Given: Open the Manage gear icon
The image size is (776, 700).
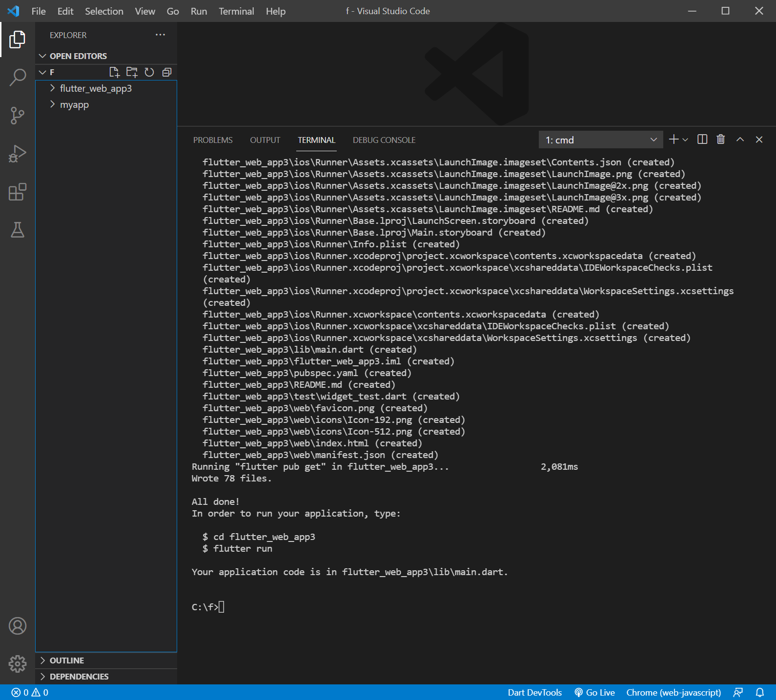Looking at the screenshot, I should pyautogui.click(x=18, y=663).
